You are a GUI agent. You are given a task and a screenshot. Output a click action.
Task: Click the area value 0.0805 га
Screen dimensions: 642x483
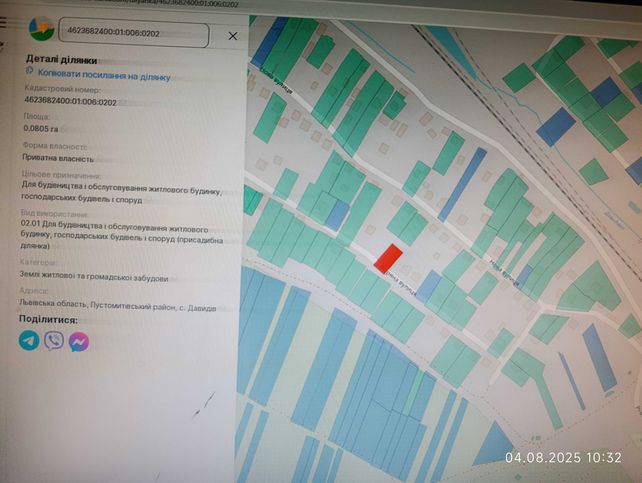(x=41, y=128)
